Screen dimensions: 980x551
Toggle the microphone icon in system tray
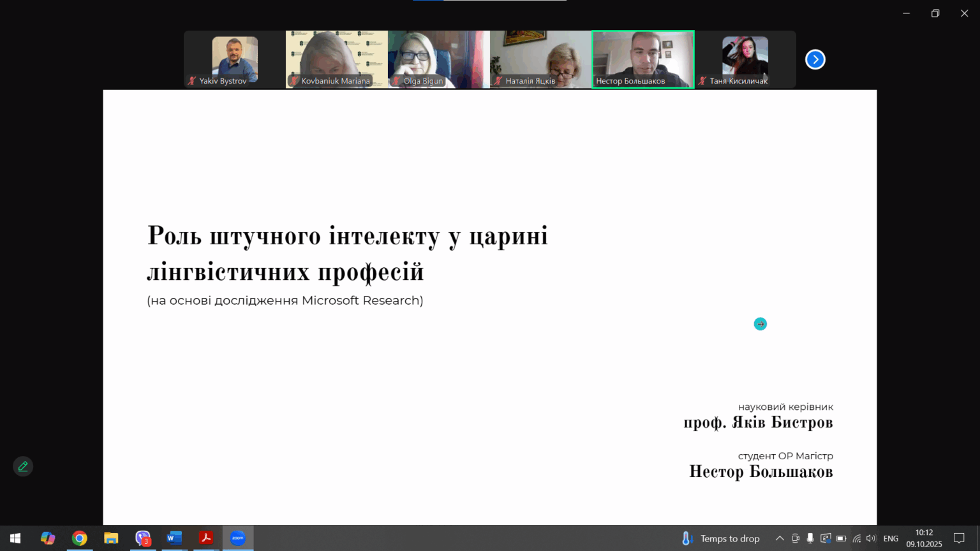[810, 538]
